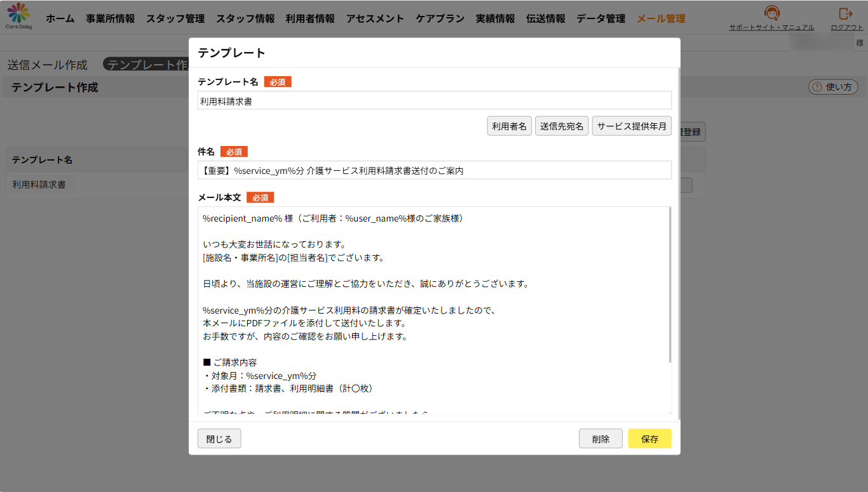
Task: Open アセスメント menu
Action: [x=375, y=18]
